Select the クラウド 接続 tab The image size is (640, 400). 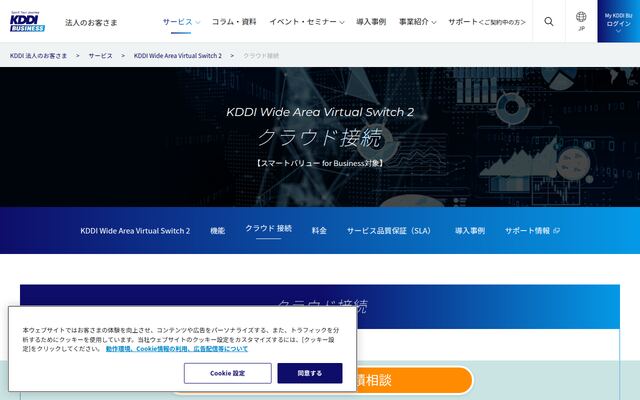click(x=269, y=229)
